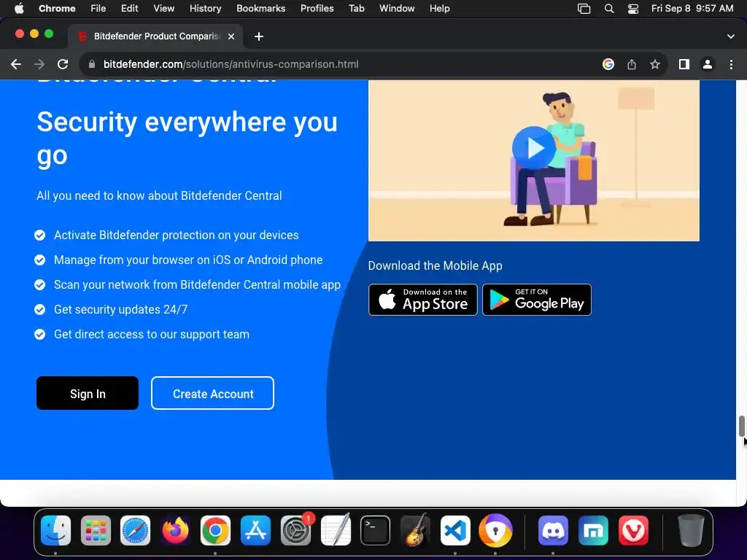Image resolution: width=747 pixels, height=560 pixels.
Task: Open Control Center from the menu bar
Action: point(633,9)
